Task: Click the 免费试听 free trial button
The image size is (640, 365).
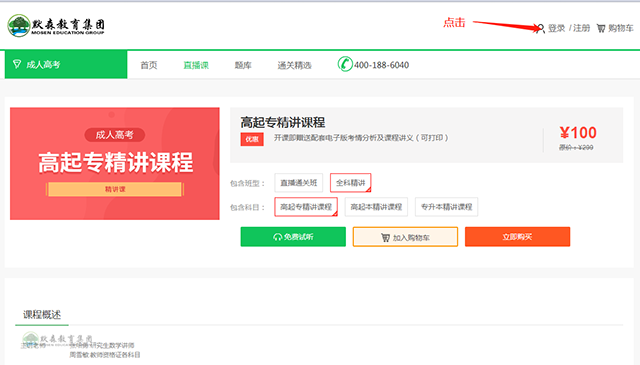Action: [293, 237]
